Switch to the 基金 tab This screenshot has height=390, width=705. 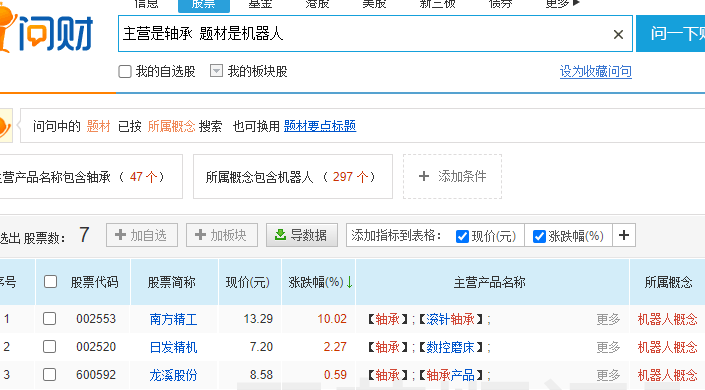pos(260,4)
